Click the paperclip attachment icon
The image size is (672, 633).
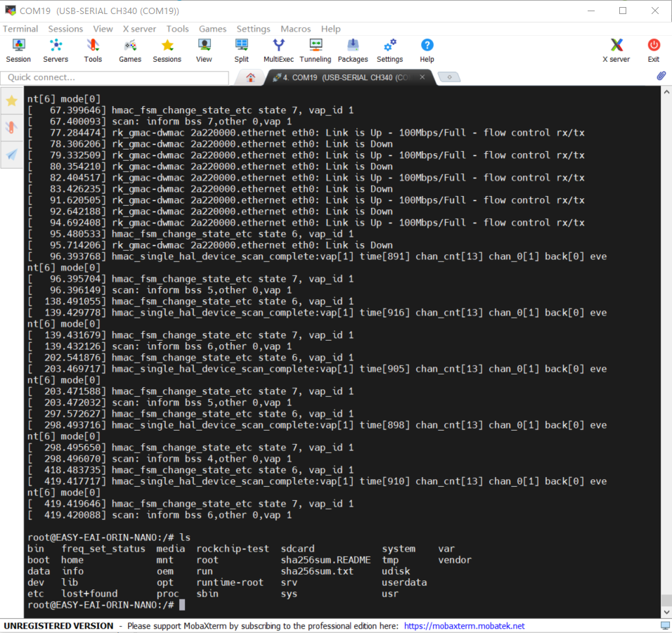click(661, 76)
